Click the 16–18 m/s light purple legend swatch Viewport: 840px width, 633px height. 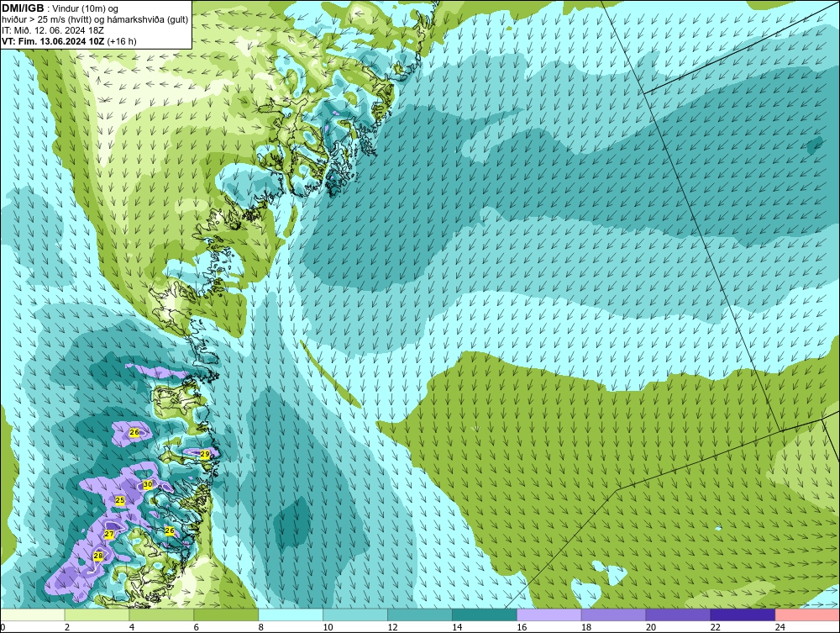(x=549, y=615)
